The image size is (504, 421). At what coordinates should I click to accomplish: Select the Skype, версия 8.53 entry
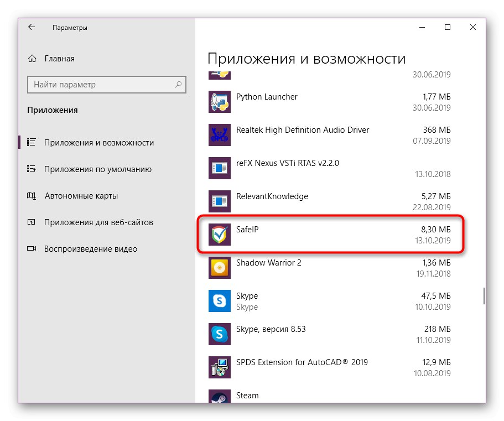click(x=332, y=334)
